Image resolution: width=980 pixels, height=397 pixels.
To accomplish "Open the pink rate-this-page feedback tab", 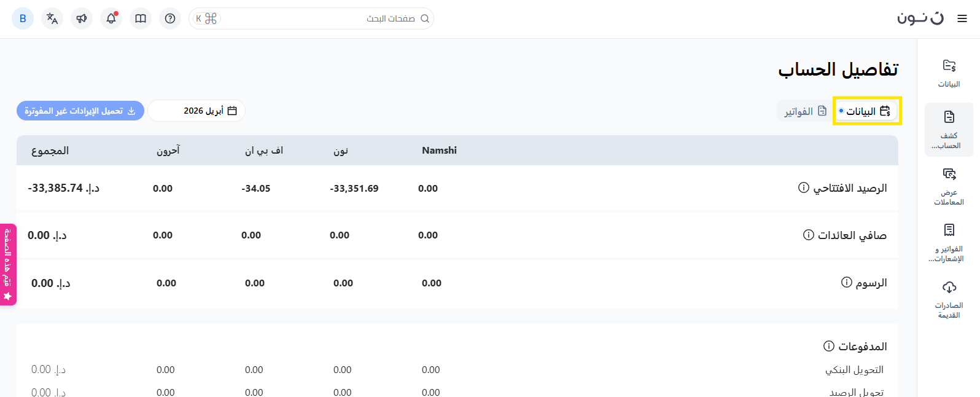I will coord(8,264).
